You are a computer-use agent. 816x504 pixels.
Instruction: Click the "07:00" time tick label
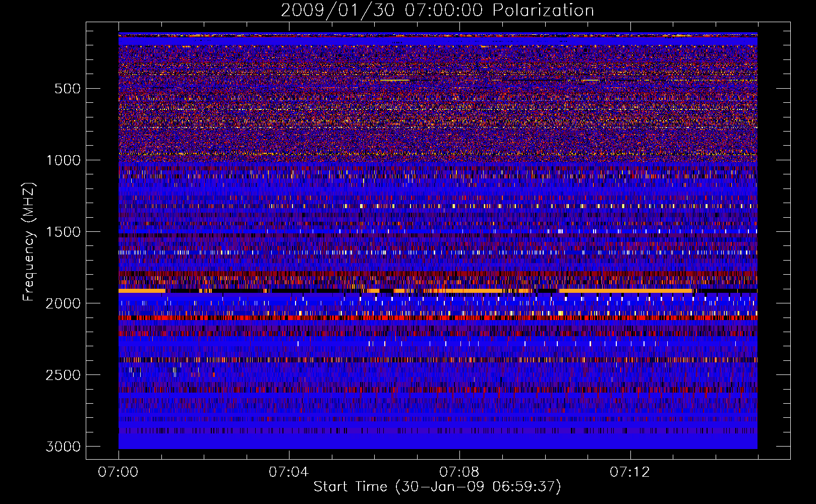coord(119,472)
